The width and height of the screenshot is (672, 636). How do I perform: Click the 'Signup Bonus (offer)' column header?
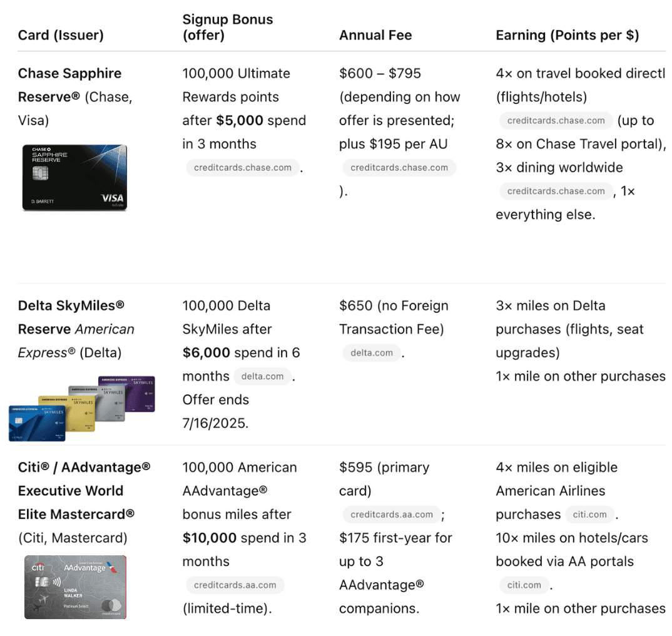pyautogui.click(x=227, y=28)
